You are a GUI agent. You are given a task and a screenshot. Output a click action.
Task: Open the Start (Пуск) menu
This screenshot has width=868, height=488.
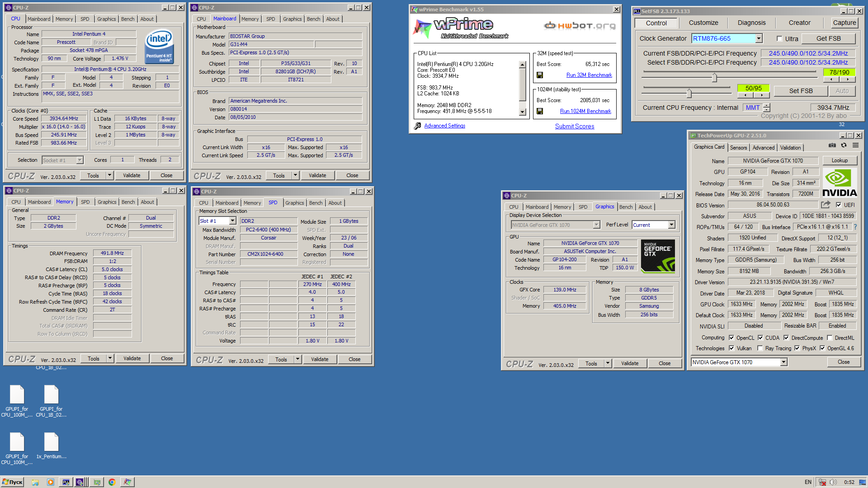13,482
